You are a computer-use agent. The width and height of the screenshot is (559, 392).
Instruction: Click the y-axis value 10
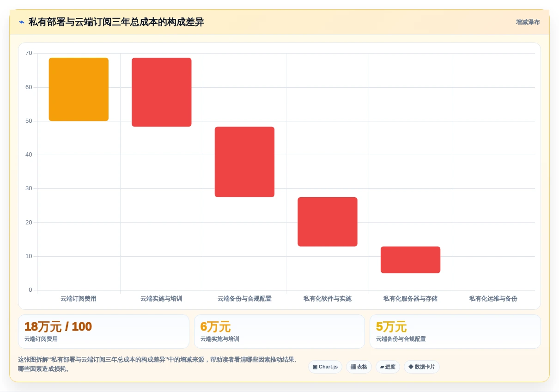click(x=29, y=256)
